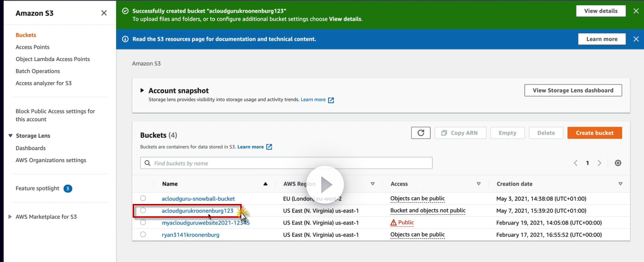This screenshot has height=262, width=644.
Task: Expand AWS Marketplace for S3 navigation group
Action: click(10, 217)
